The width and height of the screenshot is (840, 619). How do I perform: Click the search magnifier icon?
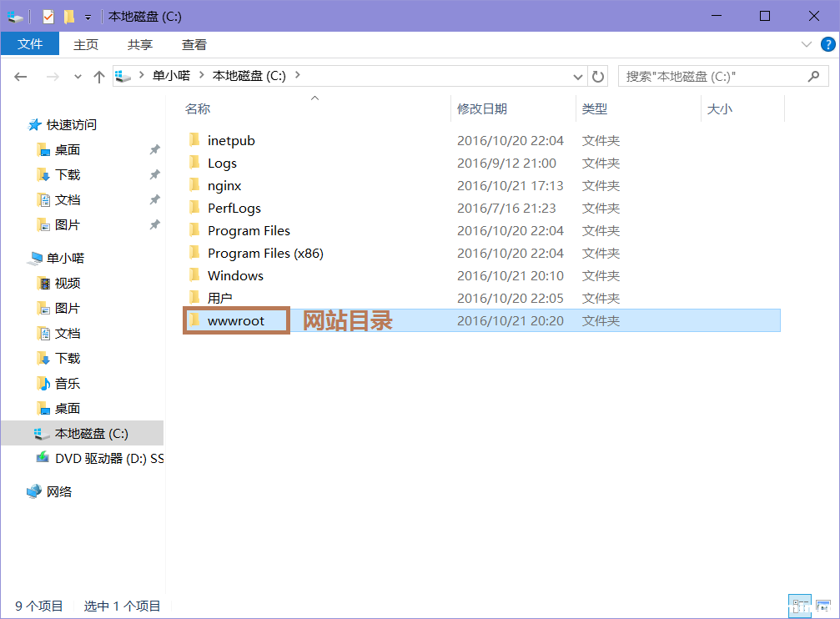click(x=813, y=77)
